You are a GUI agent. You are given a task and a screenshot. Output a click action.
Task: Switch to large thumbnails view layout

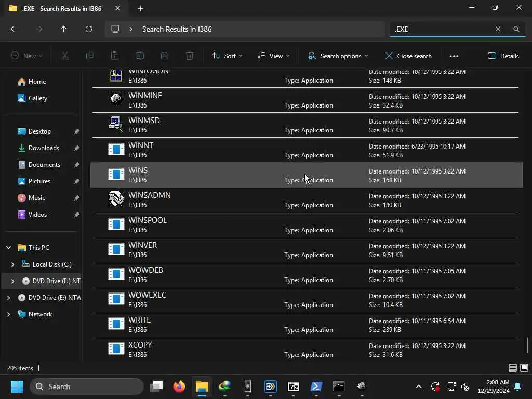pos(524,368)
